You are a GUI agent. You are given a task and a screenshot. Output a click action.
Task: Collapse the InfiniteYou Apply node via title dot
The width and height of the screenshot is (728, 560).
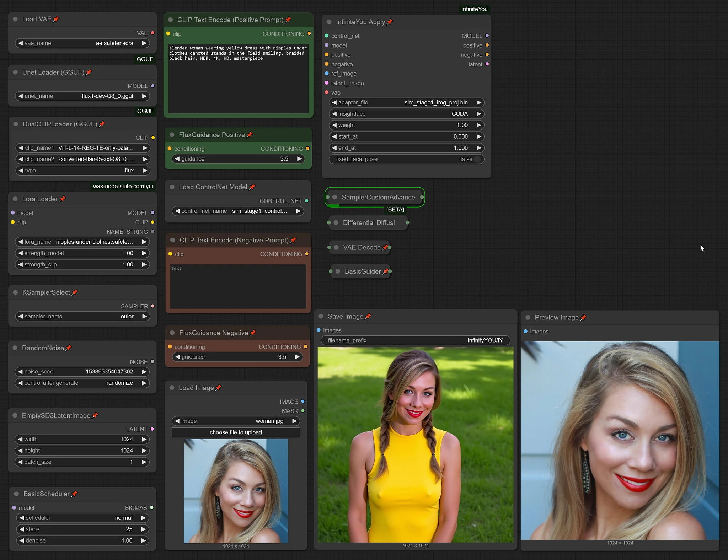point(329,22)
